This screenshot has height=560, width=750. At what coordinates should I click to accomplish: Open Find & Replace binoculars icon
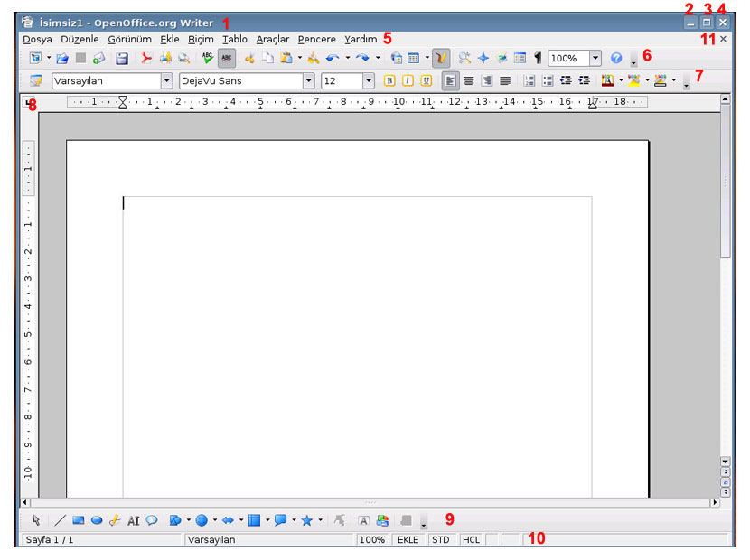[x=464, y=59]
